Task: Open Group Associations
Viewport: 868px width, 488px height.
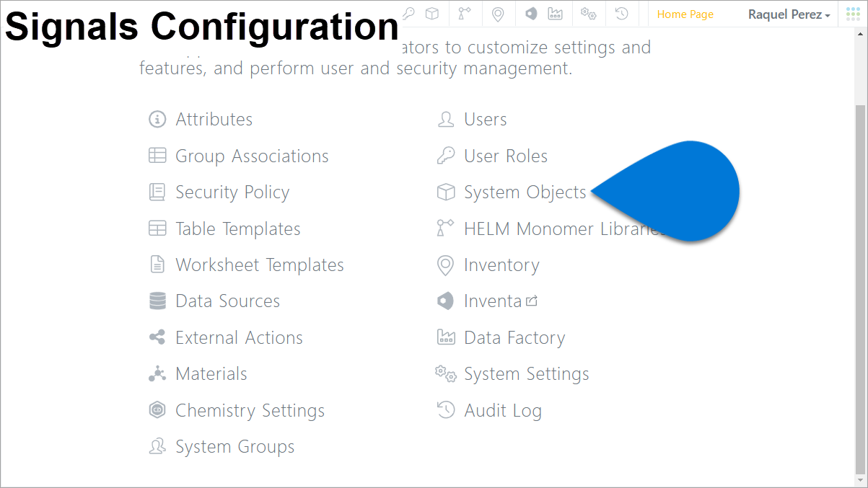Action: tap(252, 156)
